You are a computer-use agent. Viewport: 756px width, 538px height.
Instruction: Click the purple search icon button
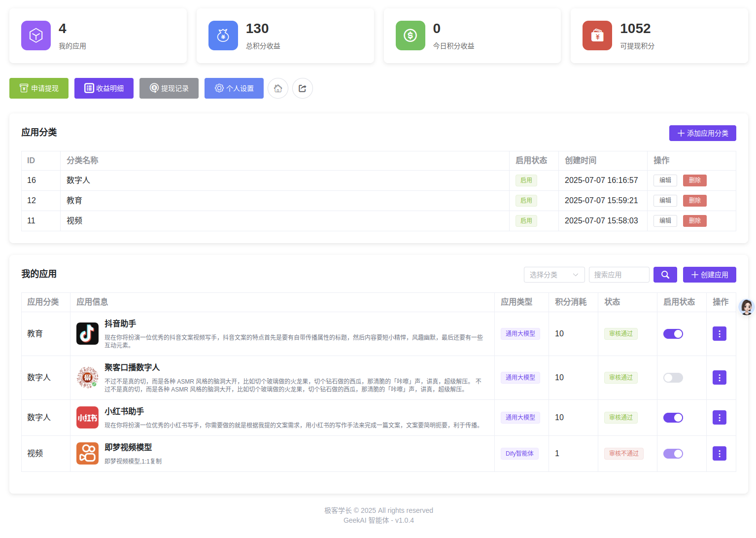coord(665,275)
